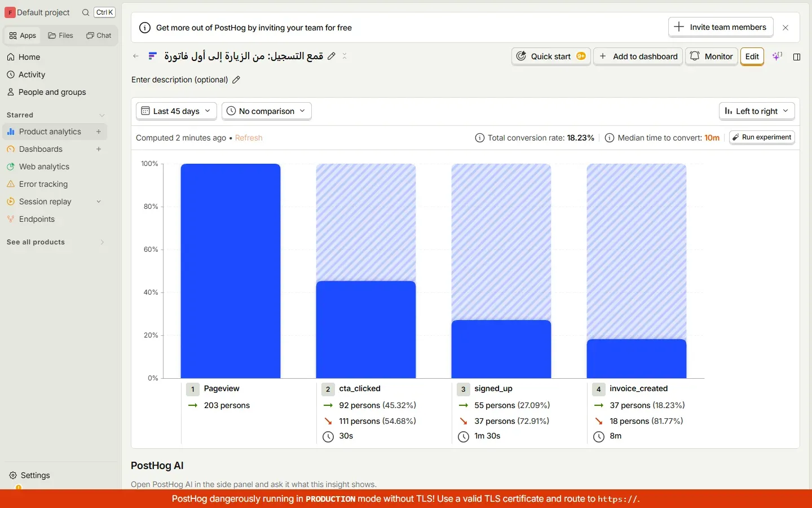Click info icon beside Median time to convert
Image resolution: width=812 pixels, height=508 pixels.
coord(610,138)
